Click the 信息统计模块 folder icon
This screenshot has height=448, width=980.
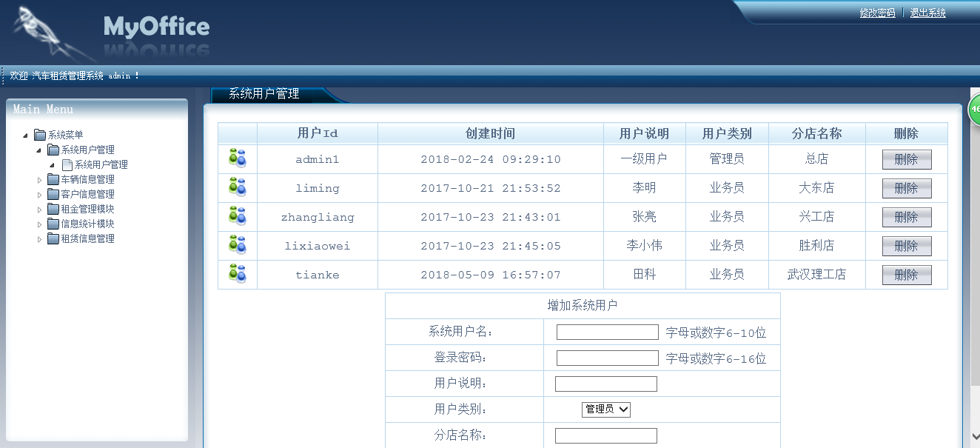click(x=53, y=224)
